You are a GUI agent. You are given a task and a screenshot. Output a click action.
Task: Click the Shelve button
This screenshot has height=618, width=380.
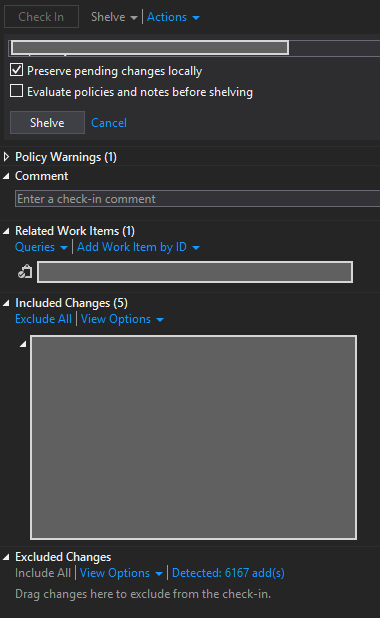pos(47,123)
